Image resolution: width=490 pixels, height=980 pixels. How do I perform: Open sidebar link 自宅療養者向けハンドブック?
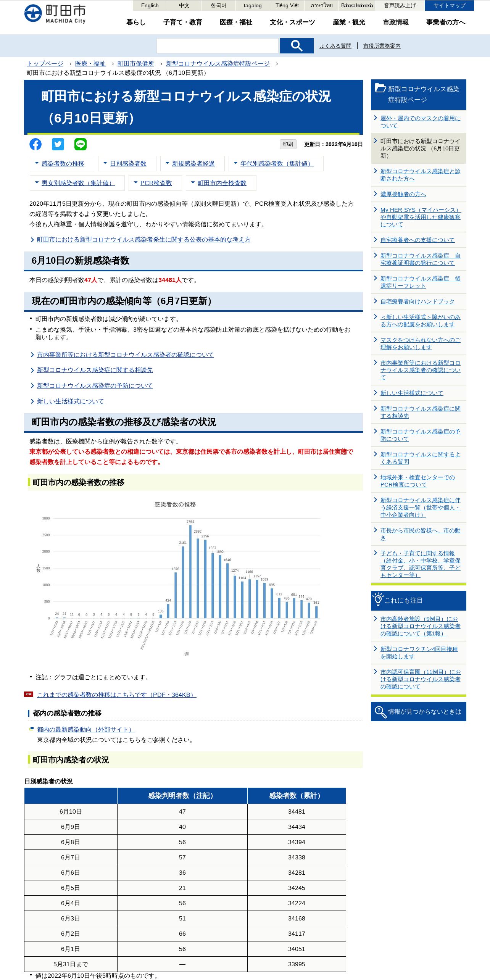click(417, 301)
